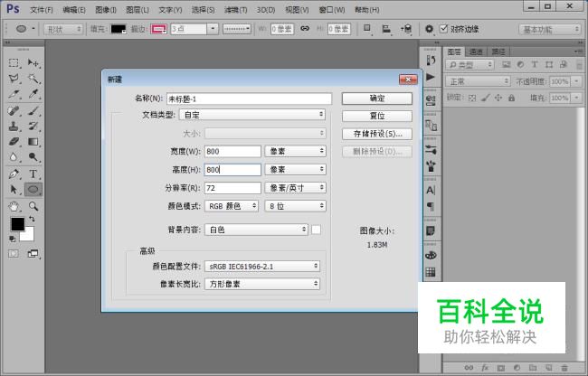This screenshot has width=588, height=376.
Task: Select the Pen tool
Action: click(14, 174)
